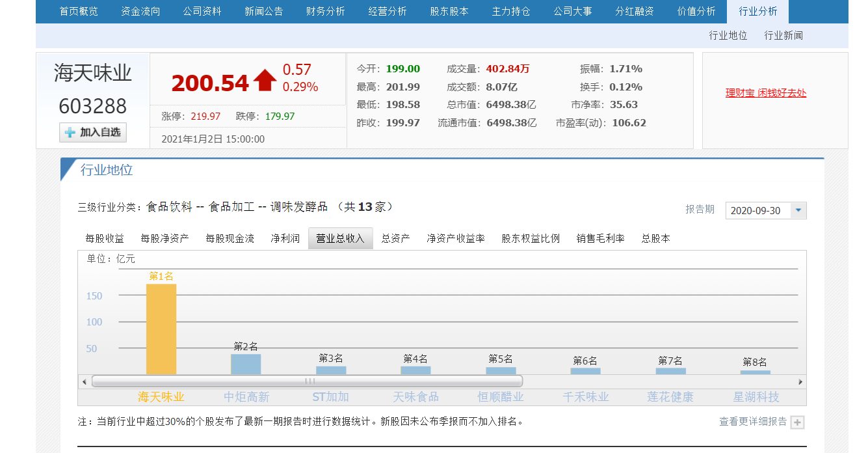Open the 主力持仓 nav tab

(x=511, y=12)
